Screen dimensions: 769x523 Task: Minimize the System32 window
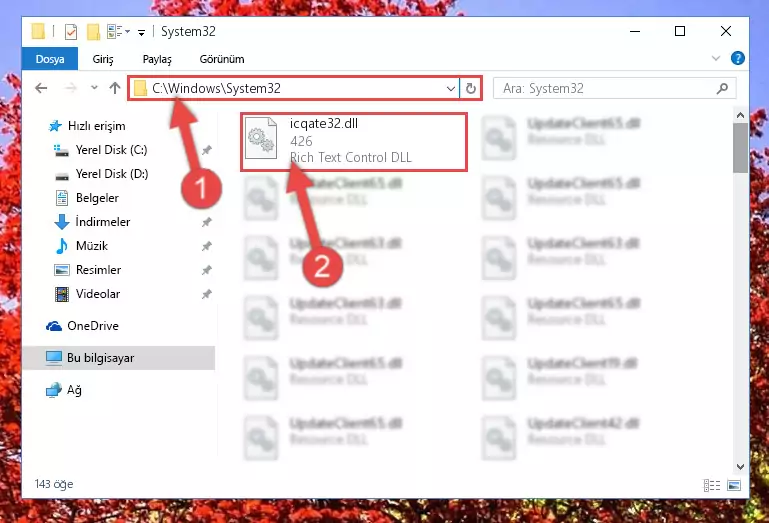coord(635,31)
